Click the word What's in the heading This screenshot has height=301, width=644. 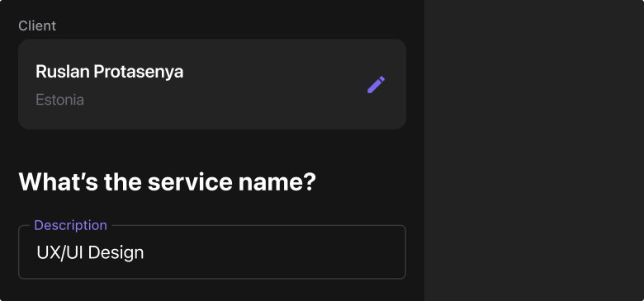pos(59,181)
